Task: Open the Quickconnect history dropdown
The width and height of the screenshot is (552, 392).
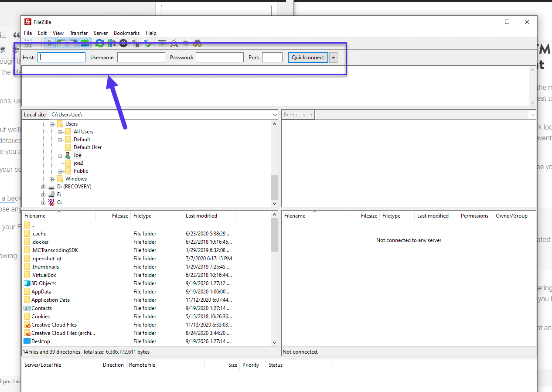Action: point(333,57)
